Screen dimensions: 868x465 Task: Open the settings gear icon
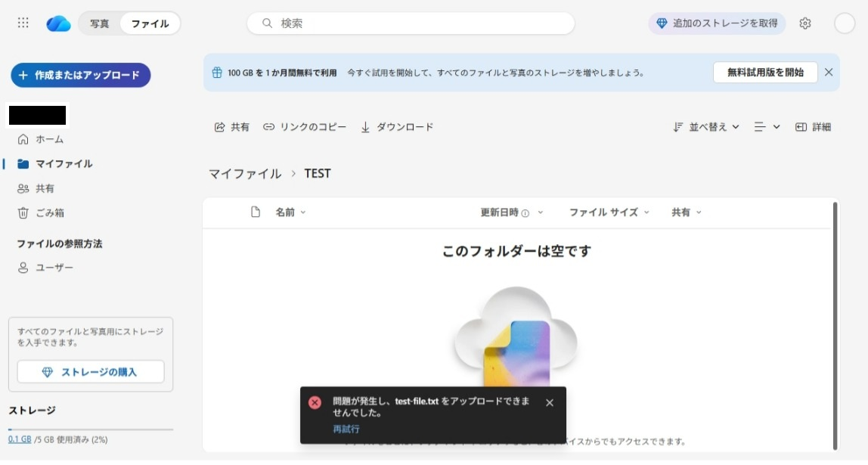[x=805, y=23]
